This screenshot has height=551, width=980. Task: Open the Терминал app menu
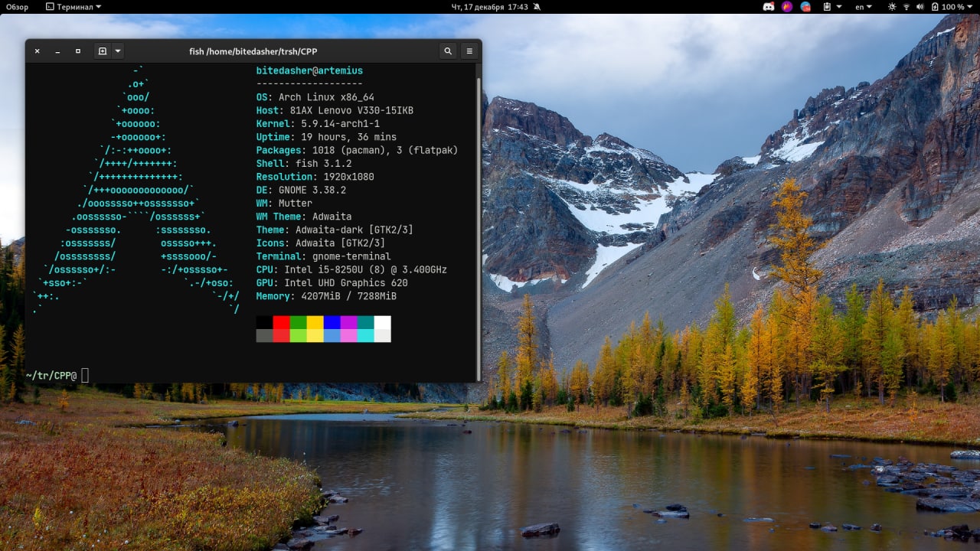(73, 7)
